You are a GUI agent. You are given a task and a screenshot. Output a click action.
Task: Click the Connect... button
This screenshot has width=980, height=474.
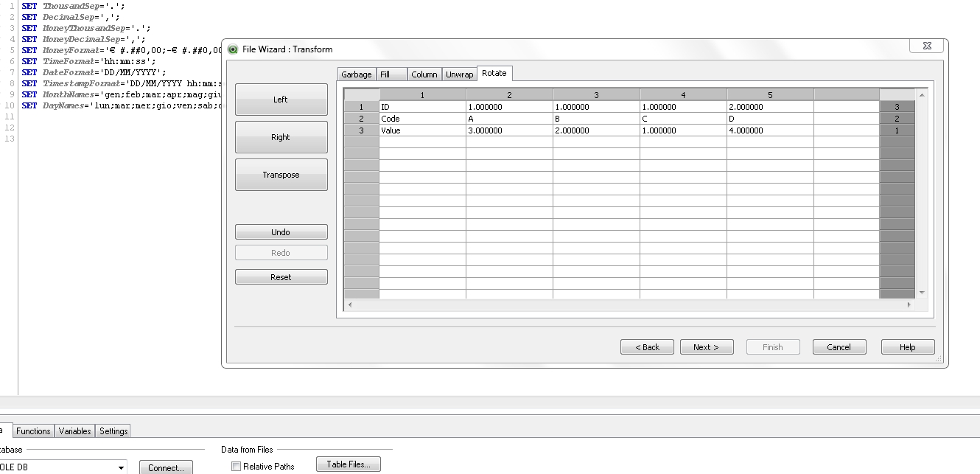(x=166, y=467)
